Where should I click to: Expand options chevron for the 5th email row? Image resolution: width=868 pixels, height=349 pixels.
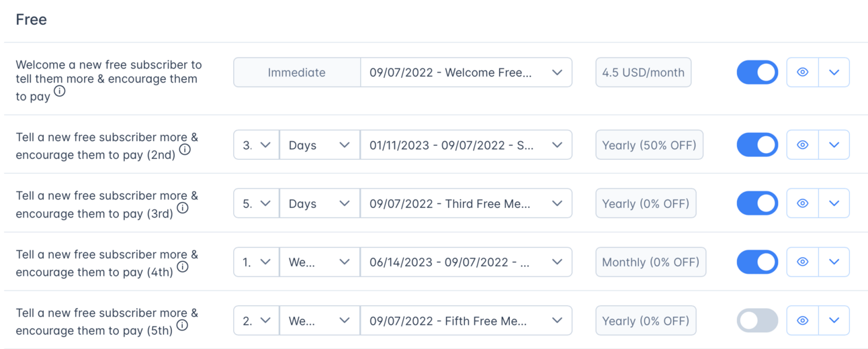(834, 321)
